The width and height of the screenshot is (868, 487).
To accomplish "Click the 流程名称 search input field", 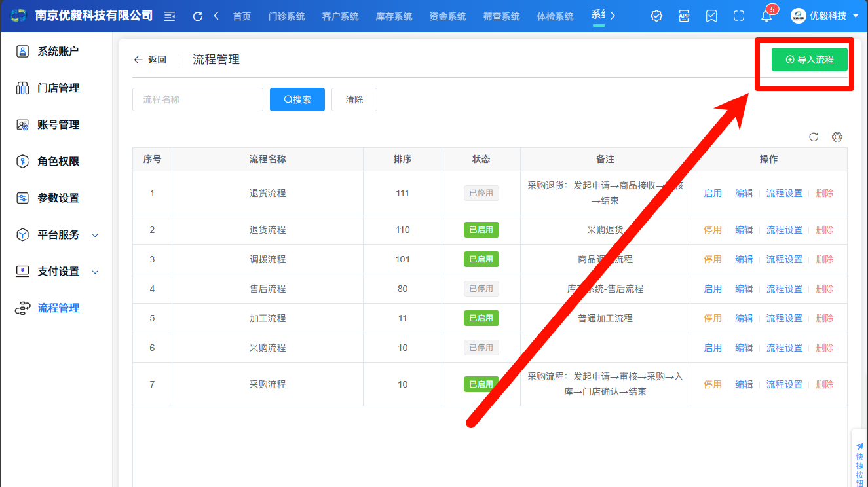I will click(197, 99).
